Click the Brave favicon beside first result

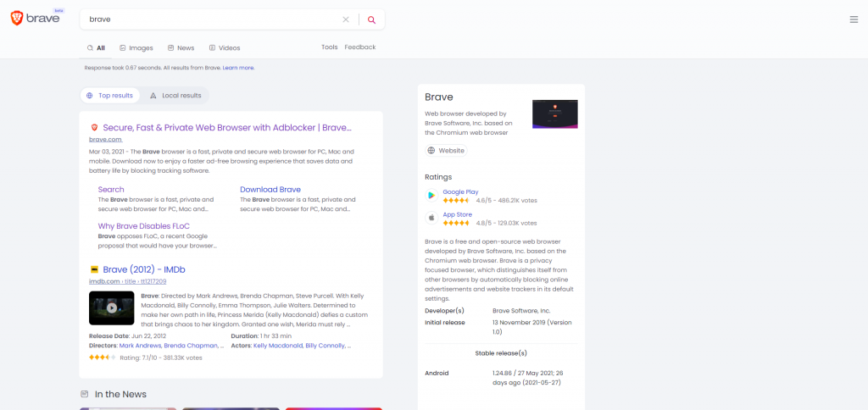tap(94, 128)
